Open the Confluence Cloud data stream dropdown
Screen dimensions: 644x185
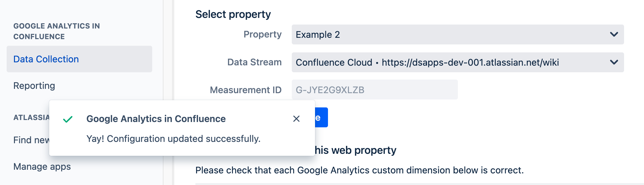(452, 62)
